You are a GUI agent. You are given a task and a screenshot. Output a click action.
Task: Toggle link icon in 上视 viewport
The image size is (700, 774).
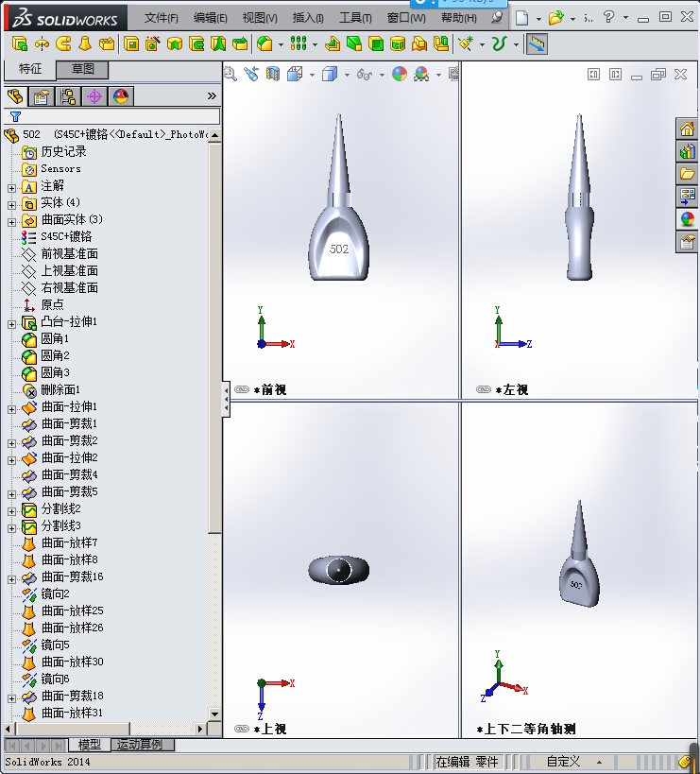point(242,729)
